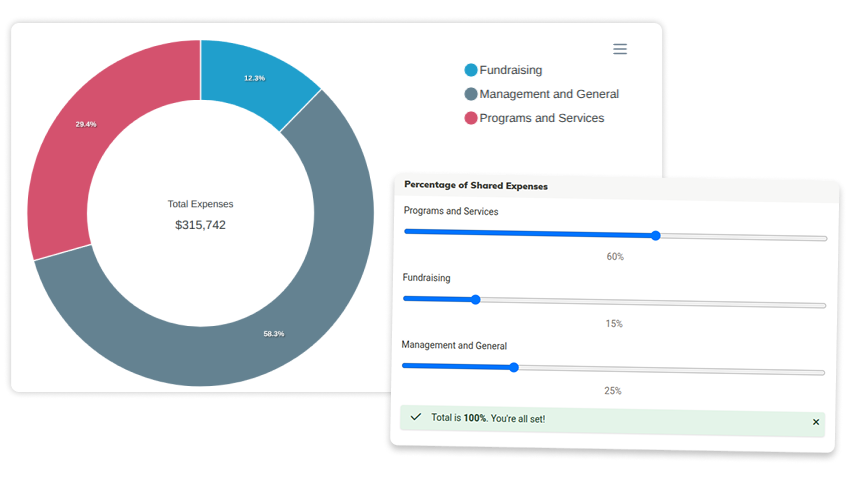
Task: Click the 'Fundraising' slider label
Action: (426, 278)
